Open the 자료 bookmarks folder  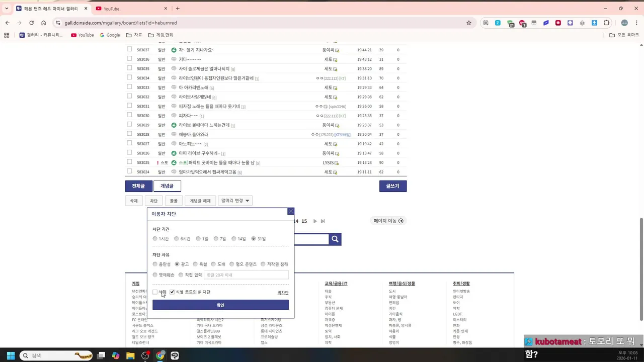point(134,35)
